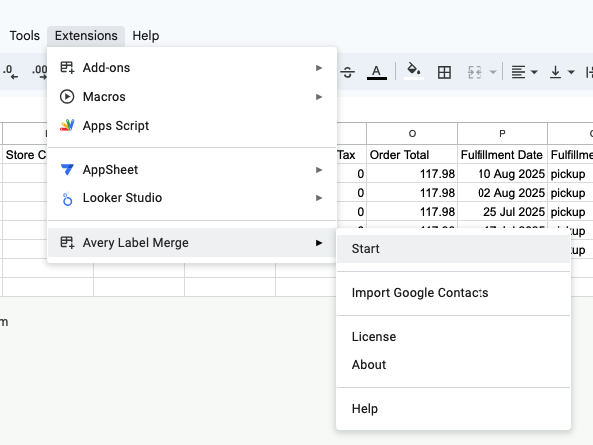The image size is (593, 445).
Task: Open the AppSheet submenu
Action: click(192, 170)
